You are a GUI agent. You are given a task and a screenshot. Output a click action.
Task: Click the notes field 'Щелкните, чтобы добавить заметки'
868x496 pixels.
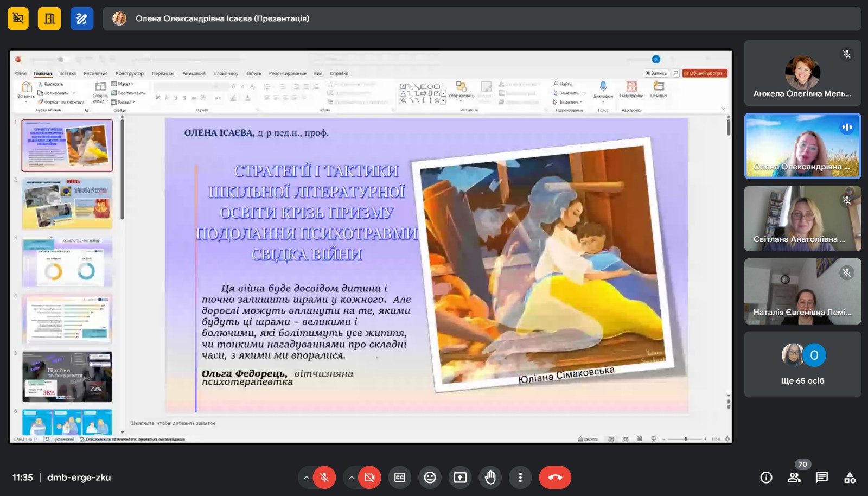point(173,423)
